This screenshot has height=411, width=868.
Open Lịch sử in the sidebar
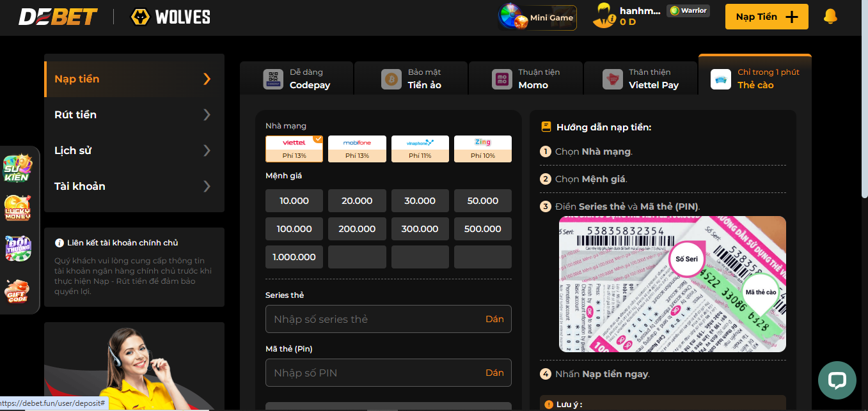pyautogui.click(x=134, y=151)
